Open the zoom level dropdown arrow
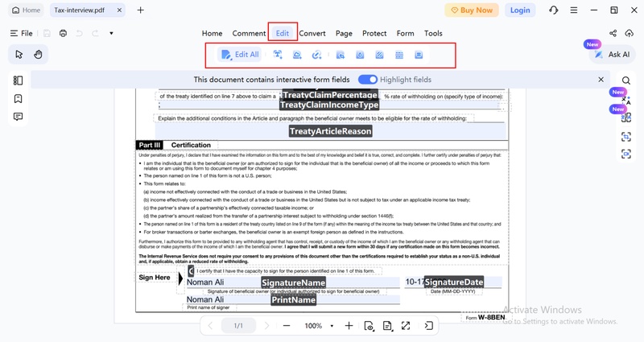The image size is (644, 342). pos(332,326)
